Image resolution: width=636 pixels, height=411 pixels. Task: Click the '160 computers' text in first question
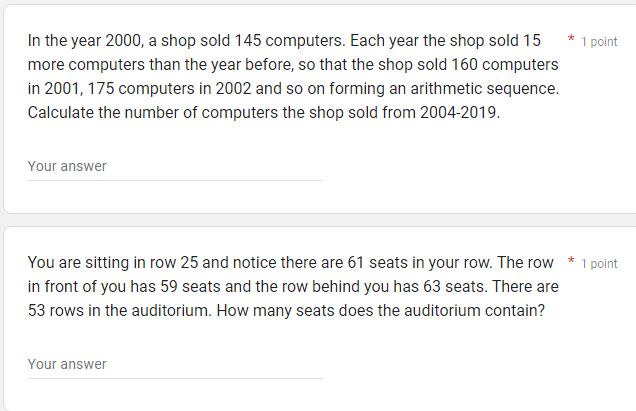click(505, 65)
